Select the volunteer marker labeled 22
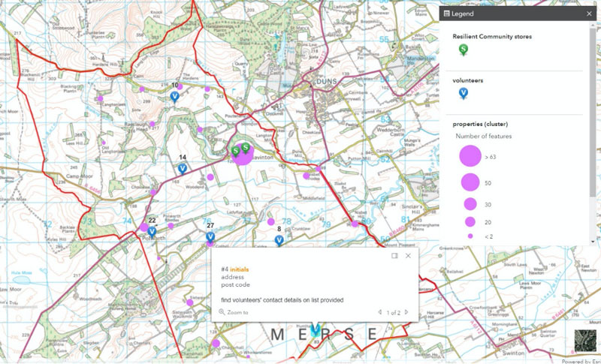The height and width of the screenshot is (364, 601). click(153, 231)
